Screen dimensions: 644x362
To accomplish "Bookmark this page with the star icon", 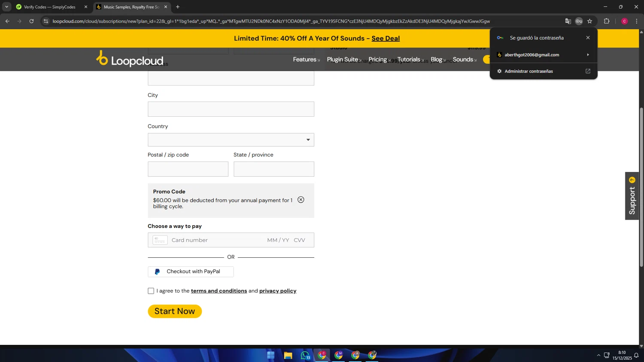I will pyautogui.click(x=590, y=21).
